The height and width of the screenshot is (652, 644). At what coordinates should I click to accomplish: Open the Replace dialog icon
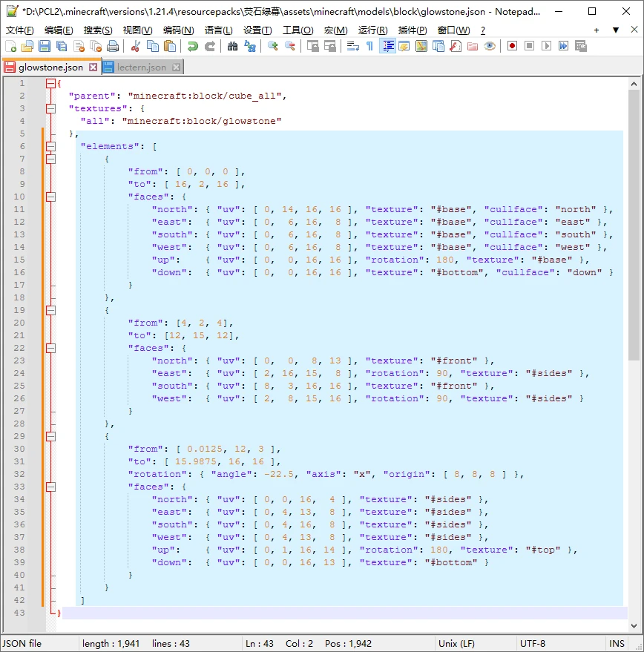coord(249,46)
